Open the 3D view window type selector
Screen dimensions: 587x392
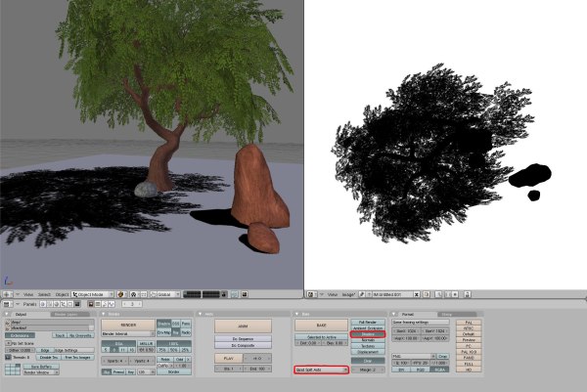7,295
